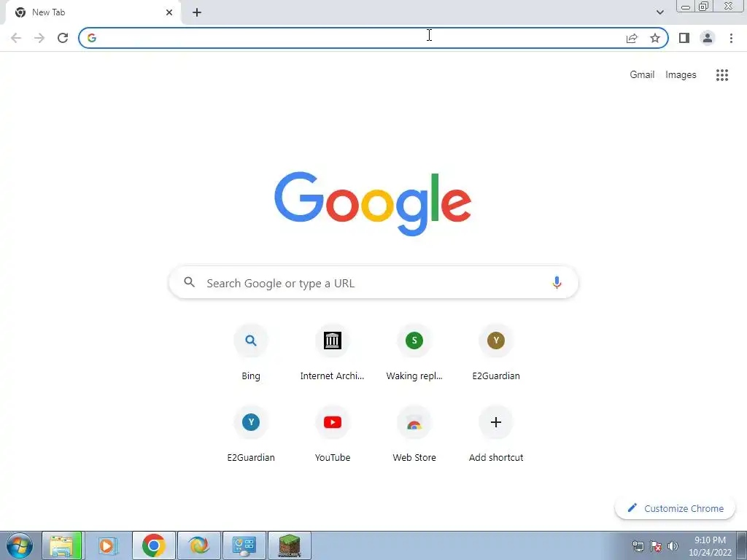Open the Internet Archive shortcut
Image resolution: width=747 pixels, height=560 pixels.
coord(333,352)
